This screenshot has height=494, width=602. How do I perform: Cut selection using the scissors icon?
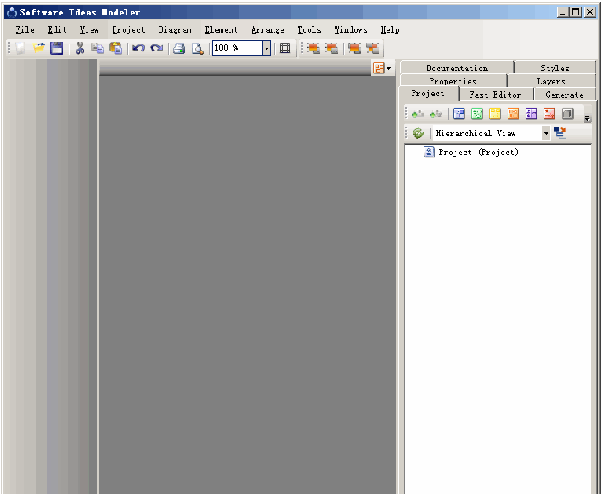click(x=80, y=48)
